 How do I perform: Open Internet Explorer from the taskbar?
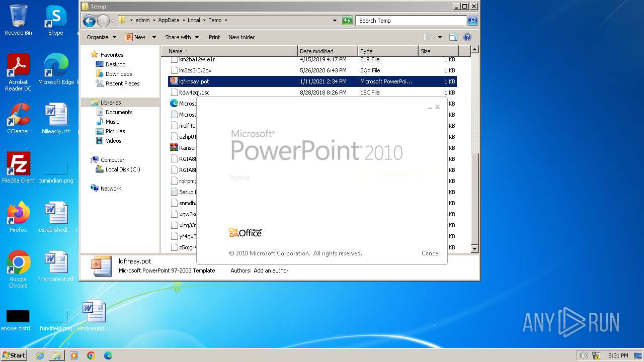pyautogui.click(x=40, y=355)
